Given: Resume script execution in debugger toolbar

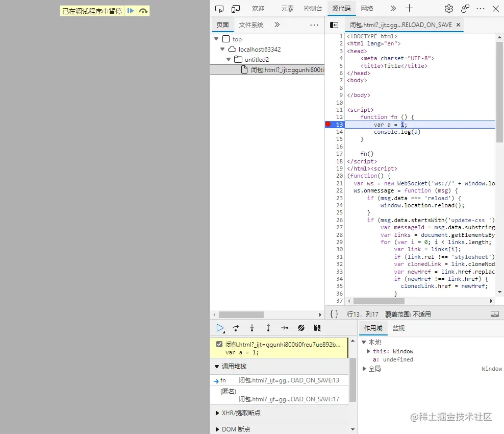Looking at the screenshot, I should click(x=220, y=328).
